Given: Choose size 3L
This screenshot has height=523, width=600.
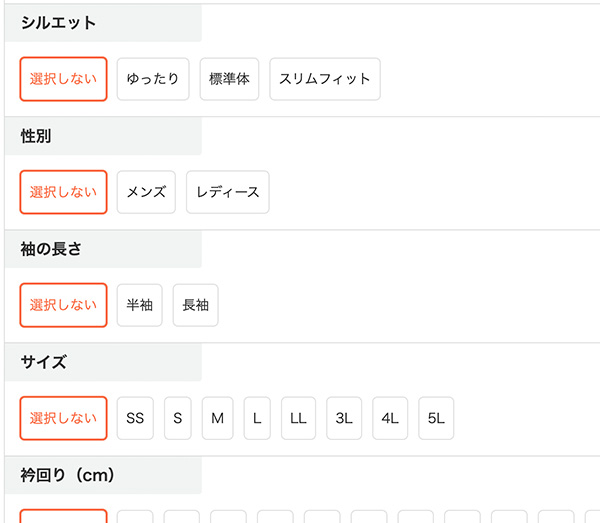Looking at the screenshot, I should (344, 419).
